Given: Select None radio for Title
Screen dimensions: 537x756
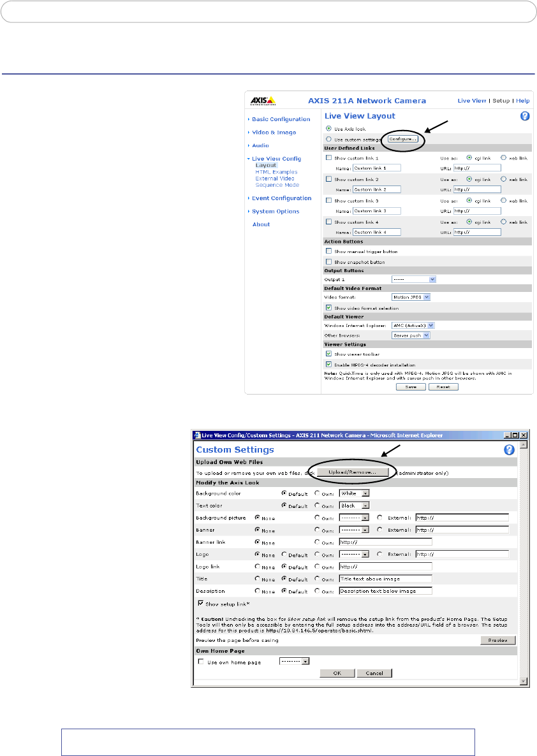Looking at the screenshot, I should click(258, 579).
